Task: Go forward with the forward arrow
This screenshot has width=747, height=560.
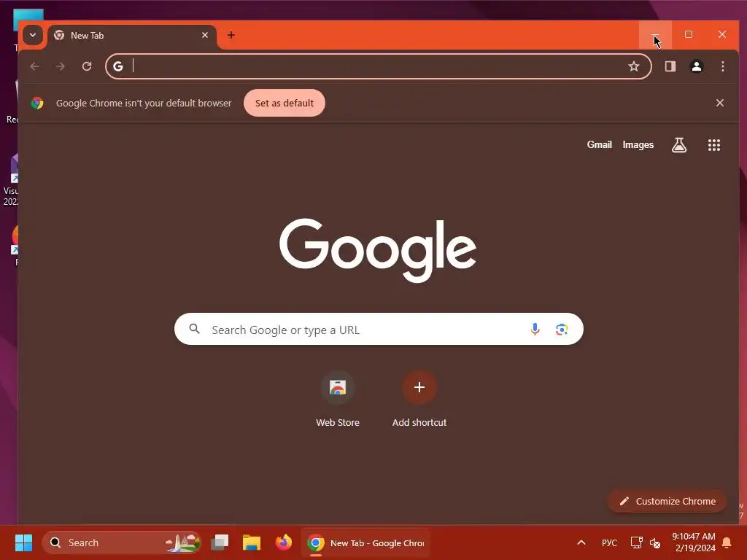Action: (x=60, y=66)
